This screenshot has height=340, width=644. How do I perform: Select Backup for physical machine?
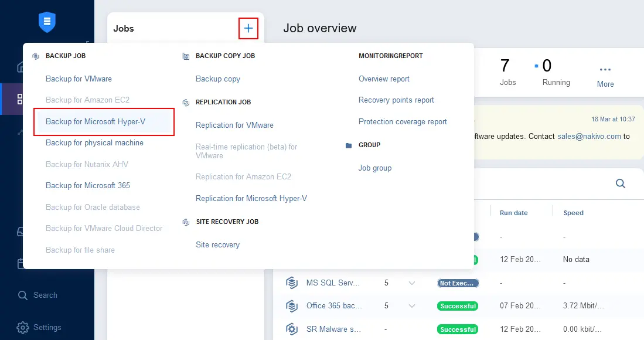click(94, 143)
